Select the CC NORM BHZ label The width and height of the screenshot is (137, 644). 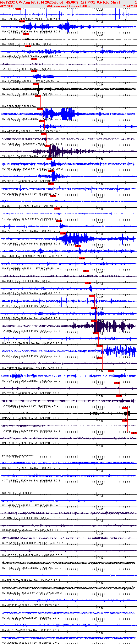coord(32,144)
